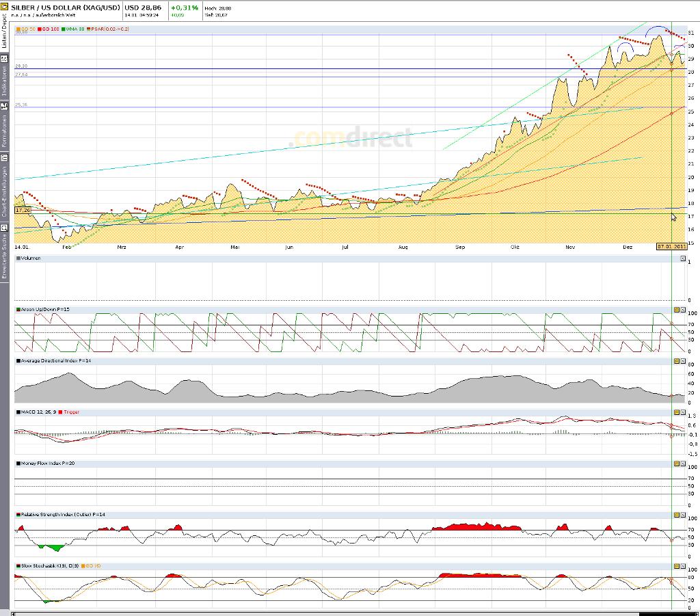Screen dimensions: 700x616
Task: Click the left arrow of the horizontal scrollbar
Action: click(x=13, y=614)
